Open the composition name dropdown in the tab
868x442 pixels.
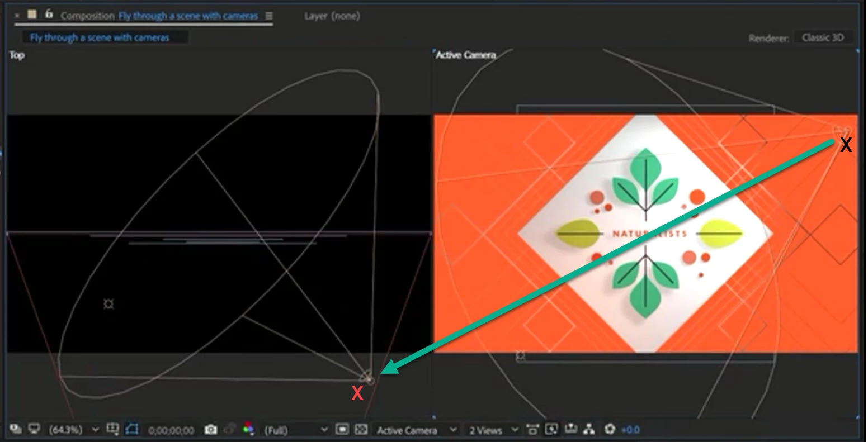pyautogui.click(x=188, y=16)
